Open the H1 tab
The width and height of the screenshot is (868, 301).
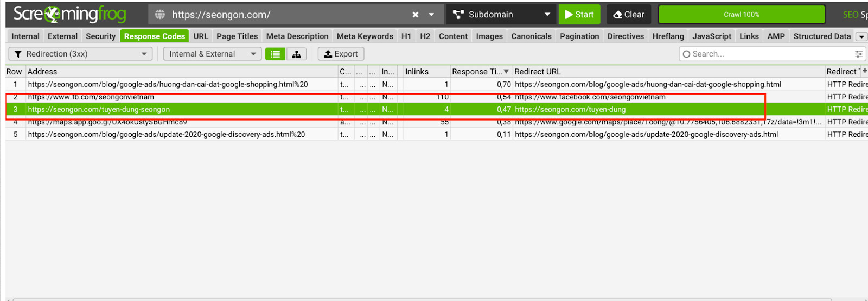tap(406, 36)
